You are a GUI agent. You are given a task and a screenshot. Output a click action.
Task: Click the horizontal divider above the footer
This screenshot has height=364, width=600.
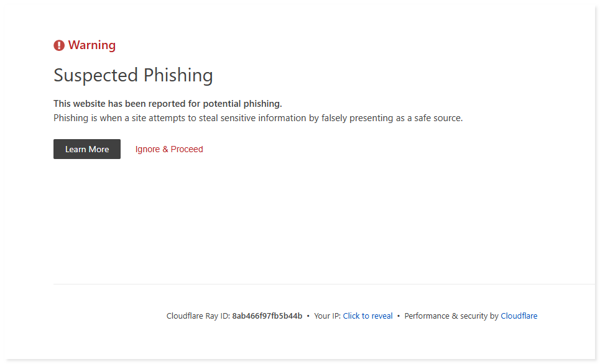(323, 284)
